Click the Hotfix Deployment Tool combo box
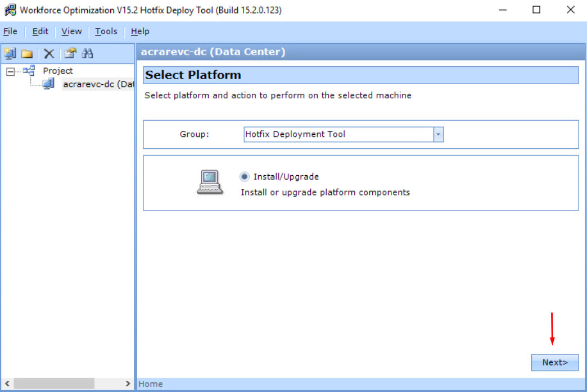Screen dimensions: 587x392 [x=338, y=134]
